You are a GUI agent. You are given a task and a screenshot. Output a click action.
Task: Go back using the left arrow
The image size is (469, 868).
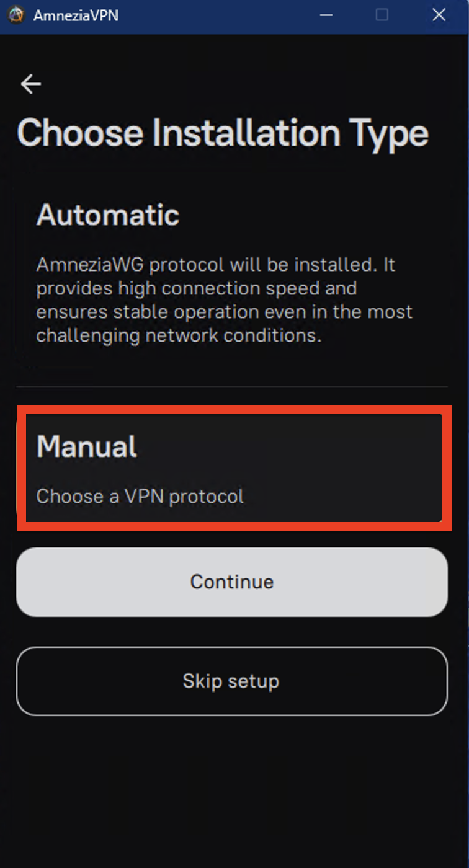30,84
